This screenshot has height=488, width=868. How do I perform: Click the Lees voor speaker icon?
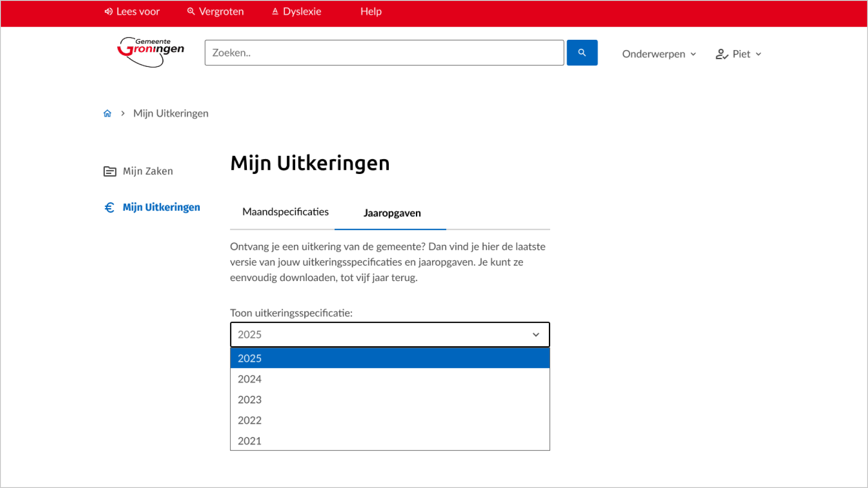(x=108, y=11)
